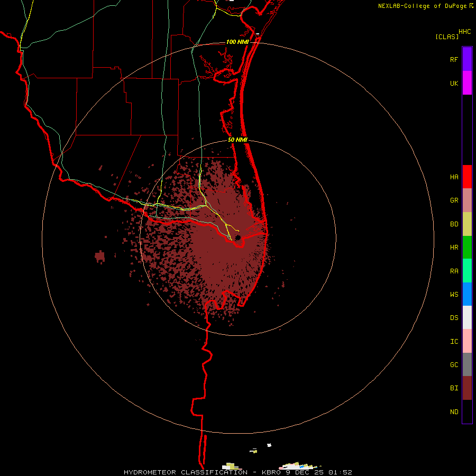
Task: Click the GR legend color swatch
Action: [467, 200]
